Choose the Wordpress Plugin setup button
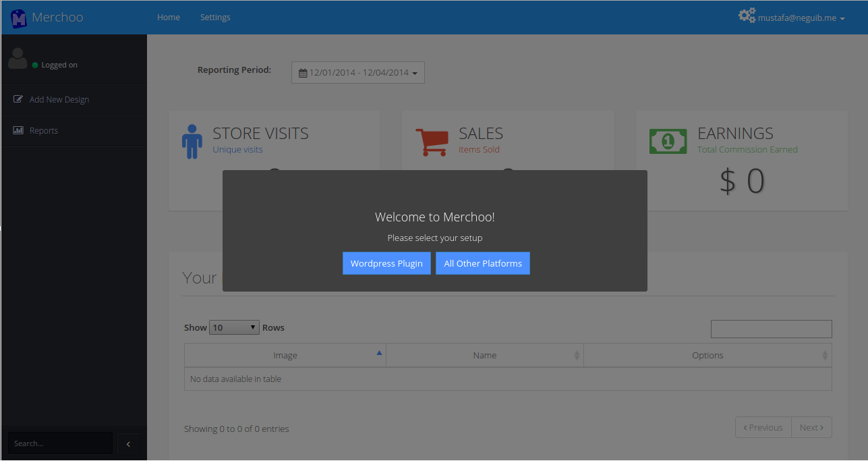 click(386, 263)
